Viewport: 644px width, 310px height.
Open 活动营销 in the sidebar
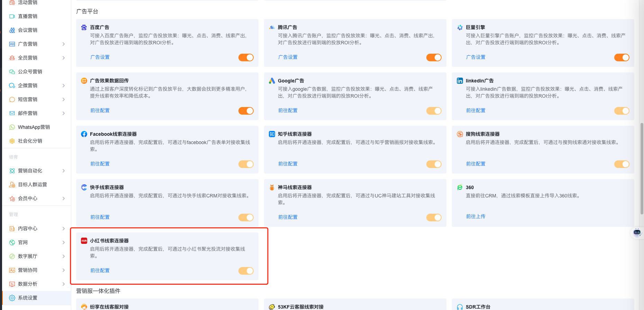(x=37, y=3)
